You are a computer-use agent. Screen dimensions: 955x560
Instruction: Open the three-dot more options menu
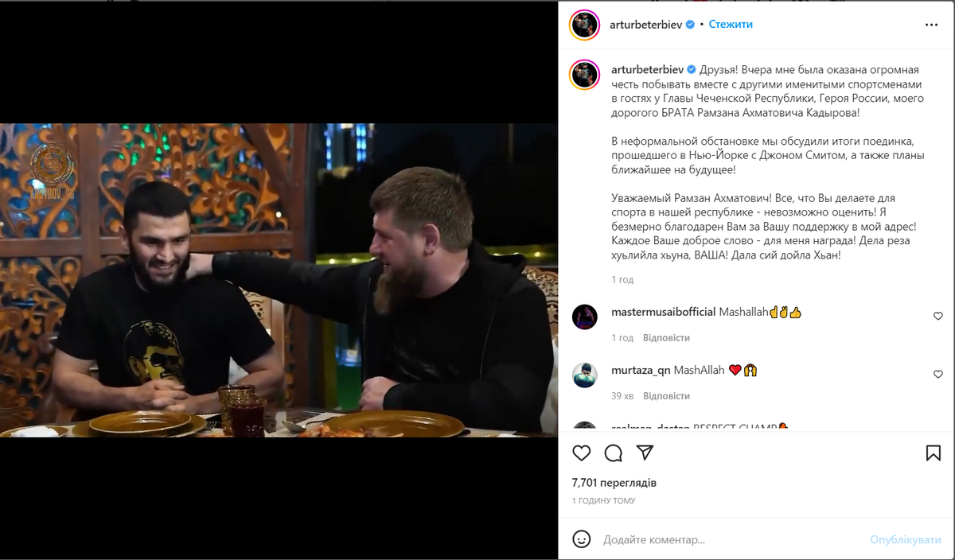tap(931, 25)
